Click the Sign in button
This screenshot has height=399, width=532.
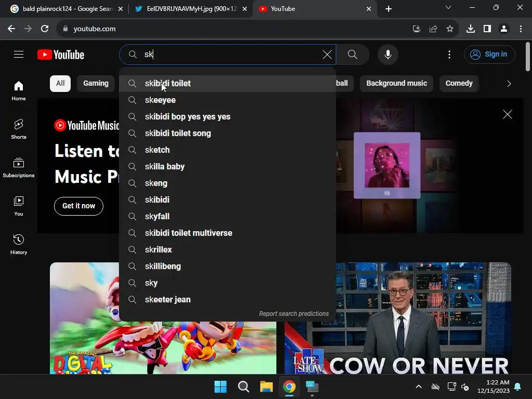click(489, 54)
